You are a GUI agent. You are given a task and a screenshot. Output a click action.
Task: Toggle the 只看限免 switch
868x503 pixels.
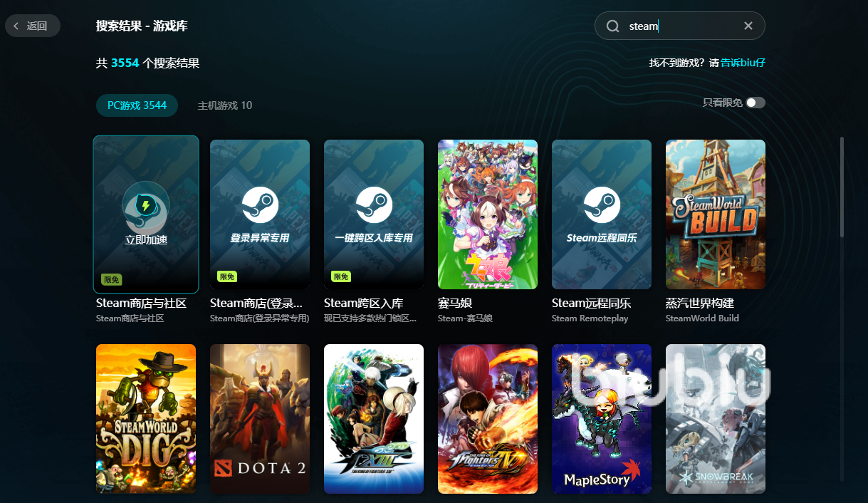click(x=755, y=103)
